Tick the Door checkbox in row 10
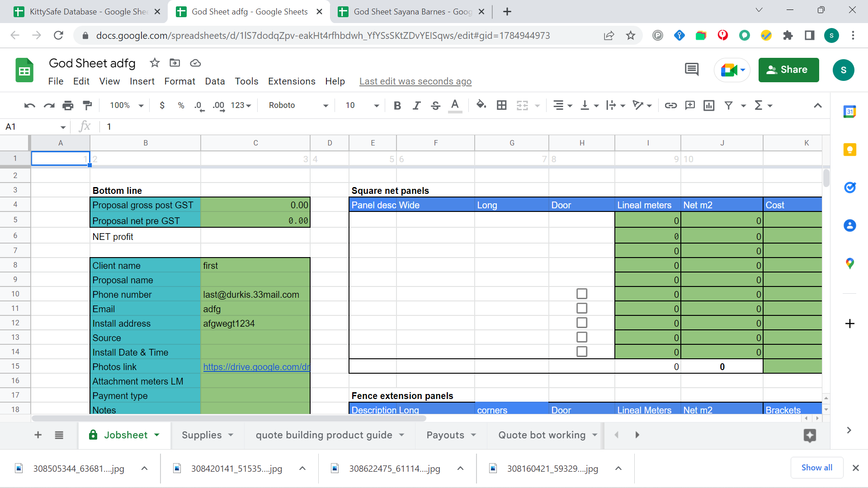Image resolution: width=868 pixels, height=488 pixels. pyautogui.click(x=582, y=294)
